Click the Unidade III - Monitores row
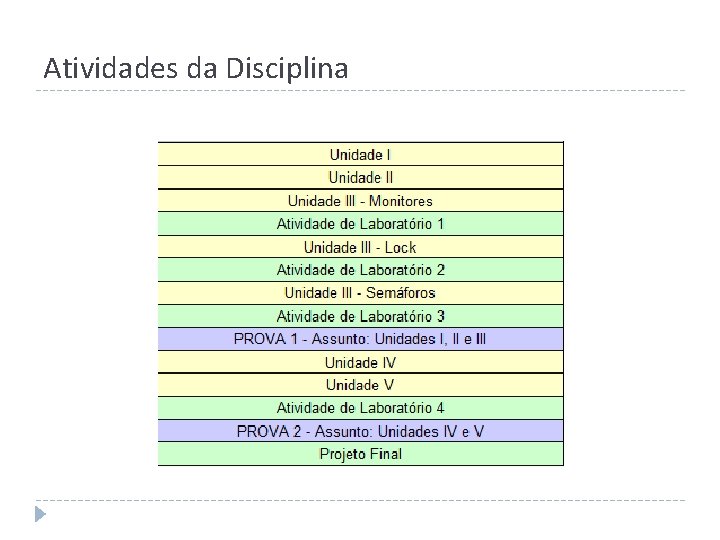The width and height of the screenshot is (720, 540). (x=360, y=201)
